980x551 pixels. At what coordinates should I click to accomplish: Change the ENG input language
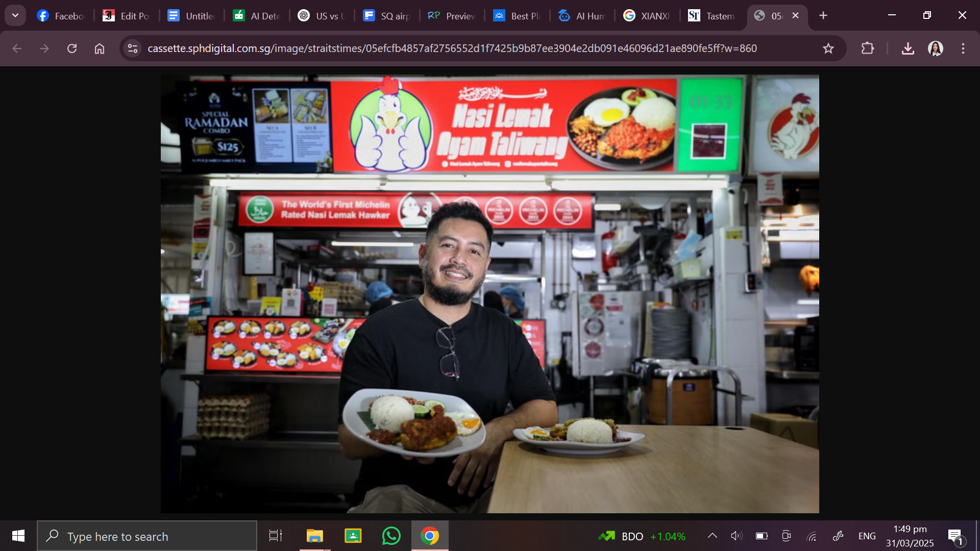pyautogui.click(x=867, y=536)
